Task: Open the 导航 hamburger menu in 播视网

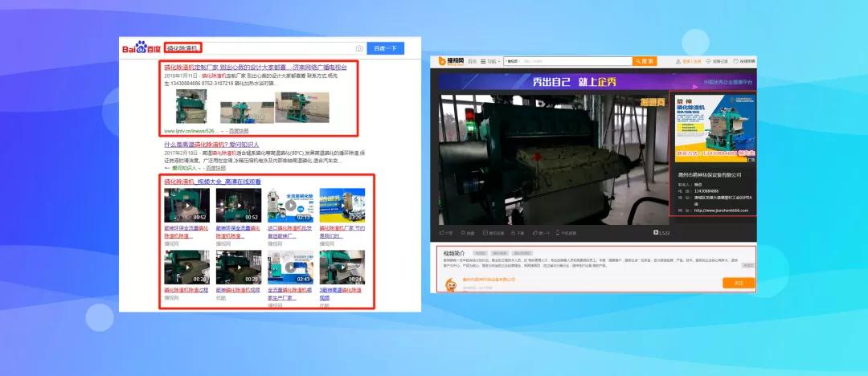Action: [x=490, y=61]
